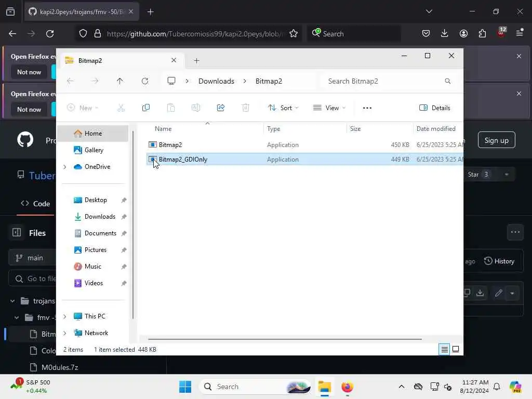Click the Rename icon in Explorer toolbar
Image resolution: width=532 pixels, height=399 pixels.
tap(196, 108)
